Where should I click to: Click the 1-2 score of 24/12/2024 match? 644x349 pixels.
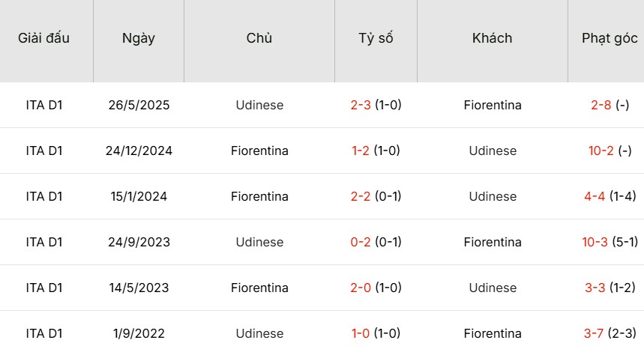pos(361,151)
